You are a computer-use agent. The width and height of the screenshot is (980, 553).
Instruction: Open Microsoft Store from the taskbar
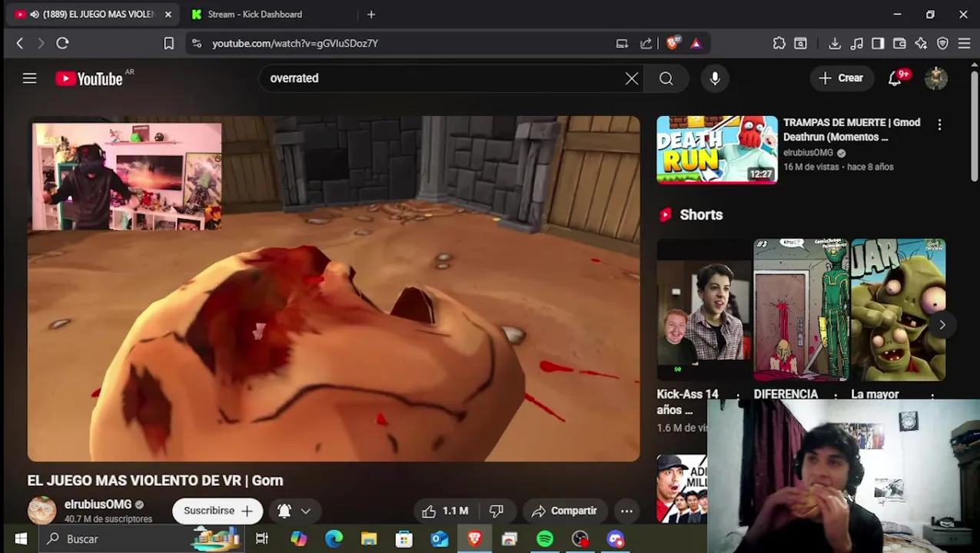(404, 539)
